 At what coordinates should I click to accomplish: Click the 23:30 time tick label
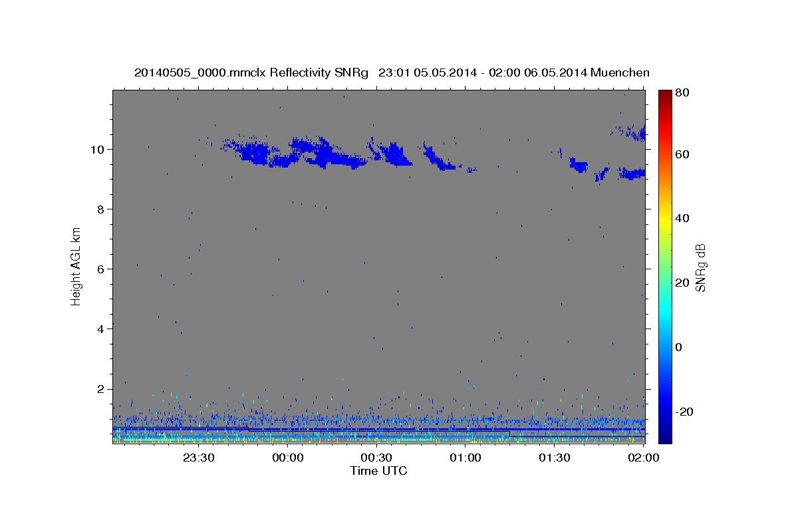pos(199,458)
